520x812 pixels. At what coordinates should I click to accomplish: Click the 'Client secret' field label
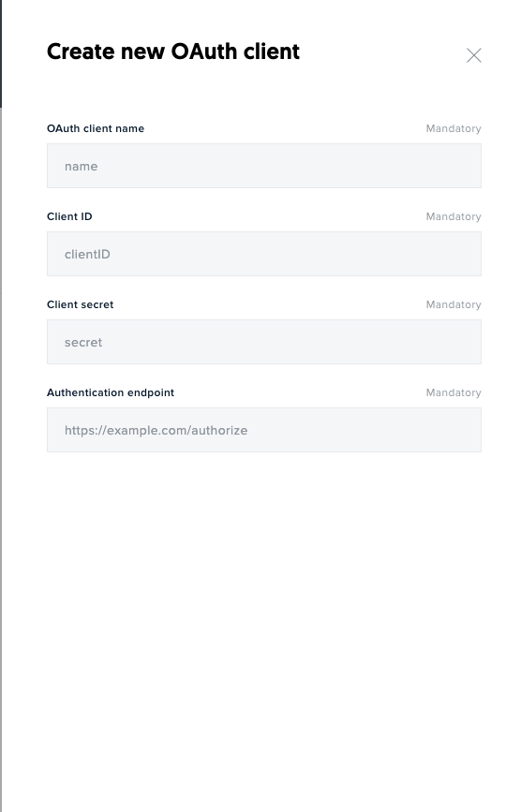click(x=81, y=304)
